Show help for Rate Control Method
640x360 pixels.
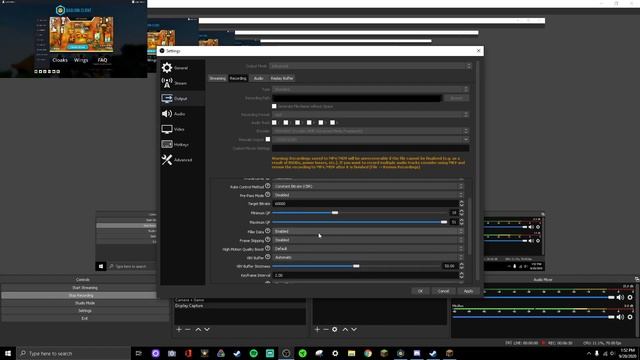pyautogui.click(x=268, y=186)
